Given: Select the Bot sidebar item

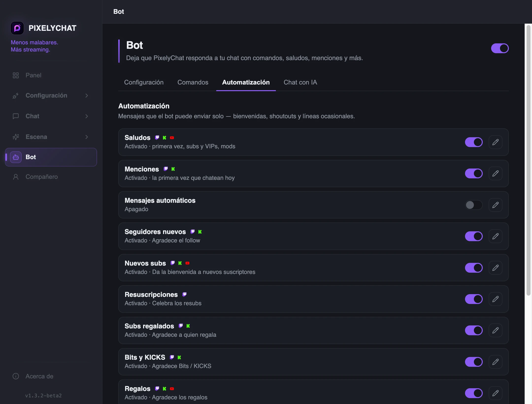Looking at the screenshot, I should (x=51, y=157).
